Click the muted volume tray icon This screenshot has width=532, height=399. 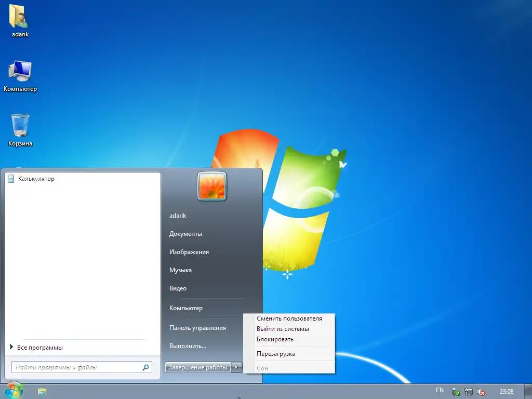tap(481, 392)
